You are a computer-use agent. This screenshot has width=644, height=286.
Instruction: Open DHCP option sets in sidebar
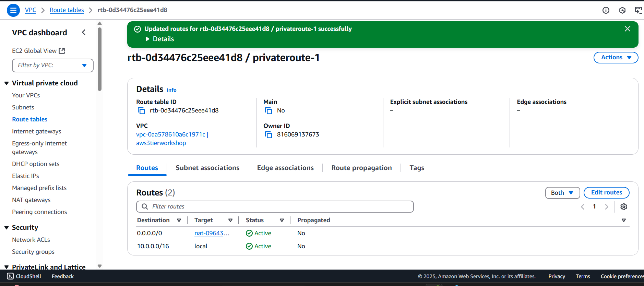[36, 164]
